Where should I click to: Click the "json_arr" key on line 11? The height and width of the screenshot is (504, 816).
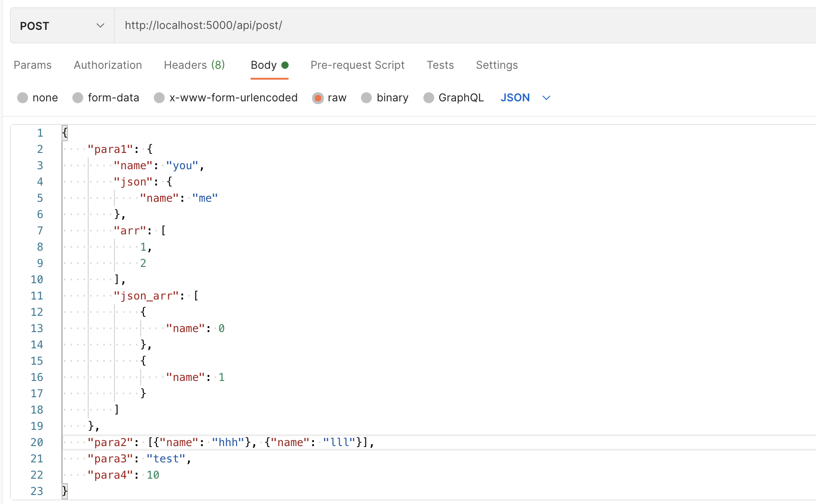coord(147,296)
